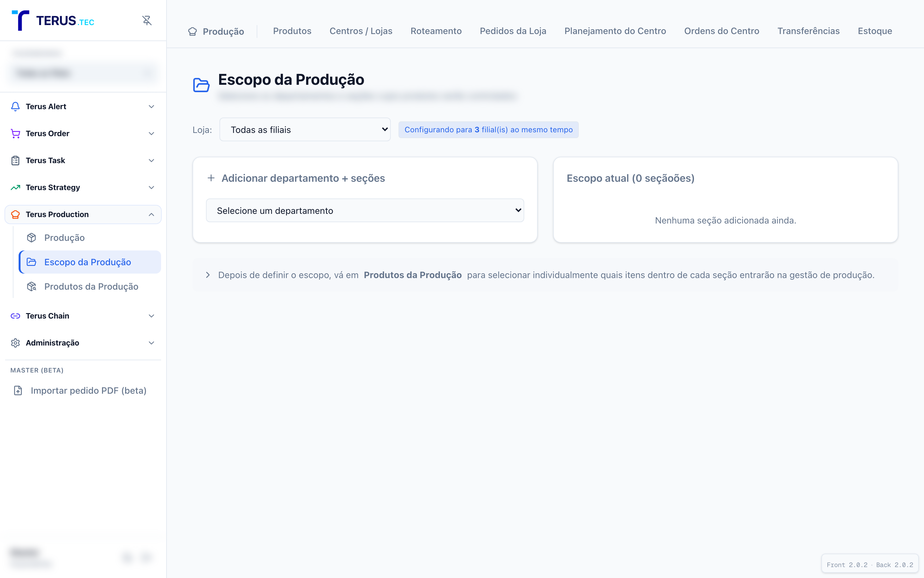
Task: Click the MASTER (BETA) section label
Action: coord(37,370)
